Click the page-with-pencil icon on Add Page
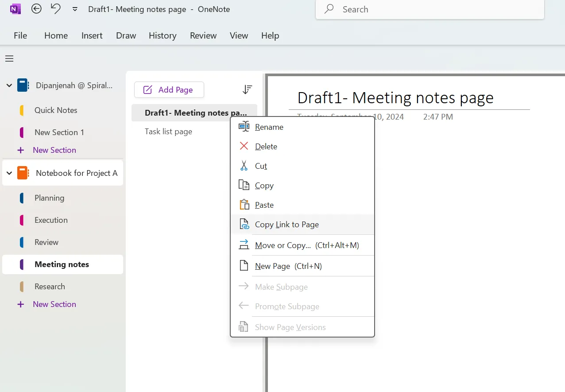Image resolution: width=565 pixels, height=392 pixels. pyautogui.click(x=148, y=90)
